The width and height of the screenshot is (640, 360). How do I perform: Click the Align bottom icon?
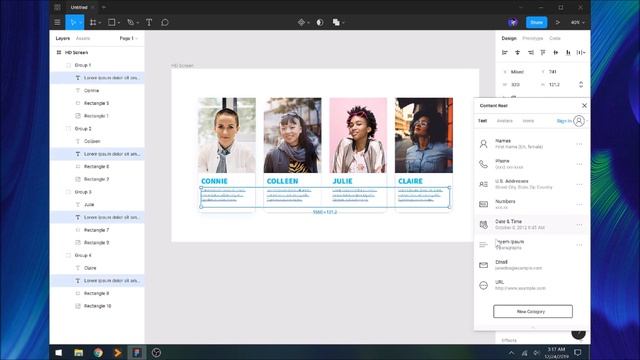568,52
